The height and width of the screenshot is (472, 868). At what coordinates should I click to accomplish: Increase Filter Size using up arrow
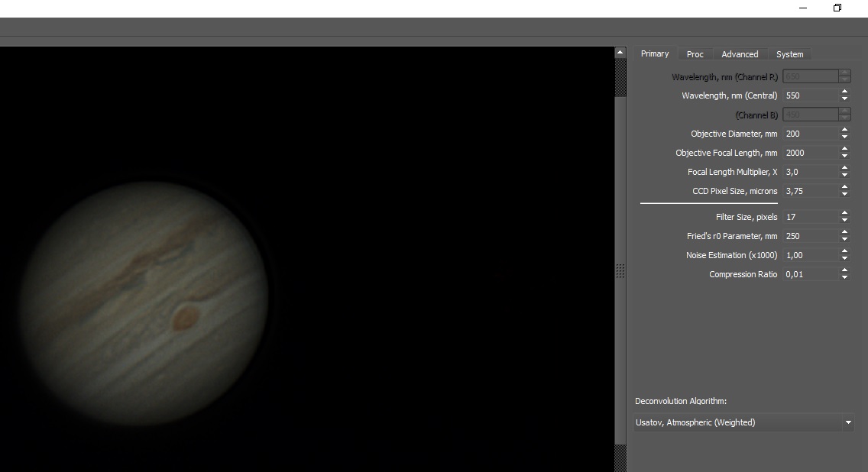844,214
